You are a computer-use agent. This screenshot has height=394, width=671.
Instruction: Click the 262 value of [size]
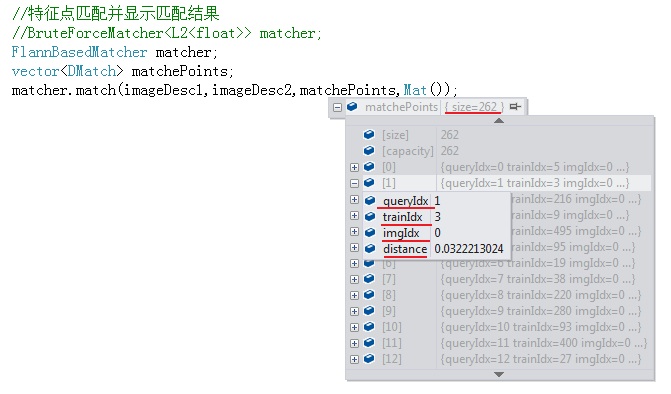pyautogui.click(x=449, y=135)
